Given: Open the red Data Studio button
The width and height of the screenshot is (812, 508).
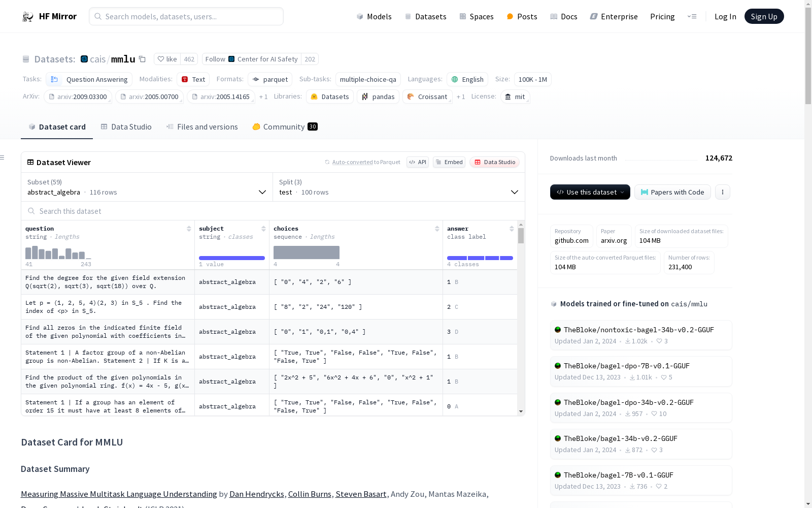Looking at the screenshot, I should tap(495, 162).
